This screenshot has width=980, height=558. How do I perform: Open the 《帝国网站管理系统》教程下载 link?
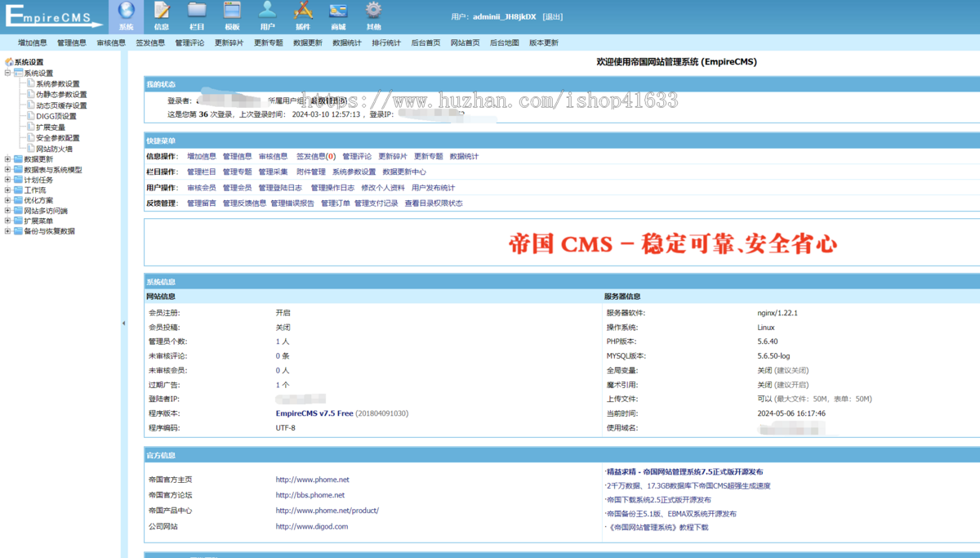tap(658, 528)
